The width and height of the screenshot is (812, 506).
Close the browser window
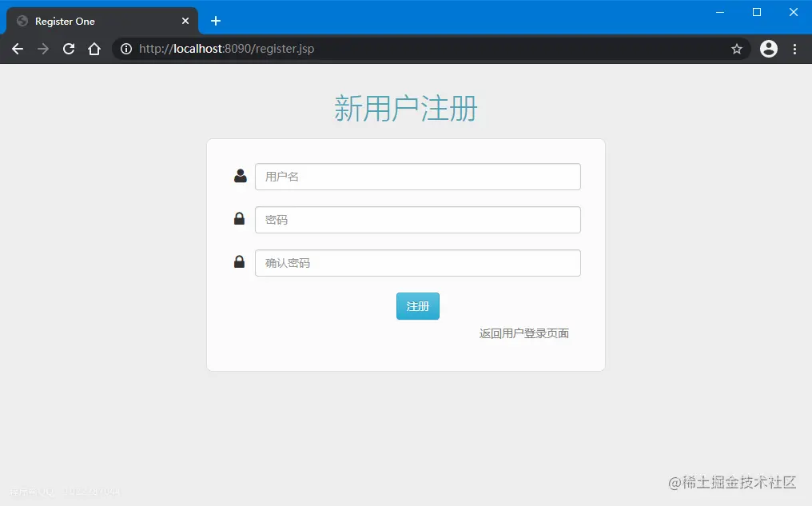pos(794,12)
